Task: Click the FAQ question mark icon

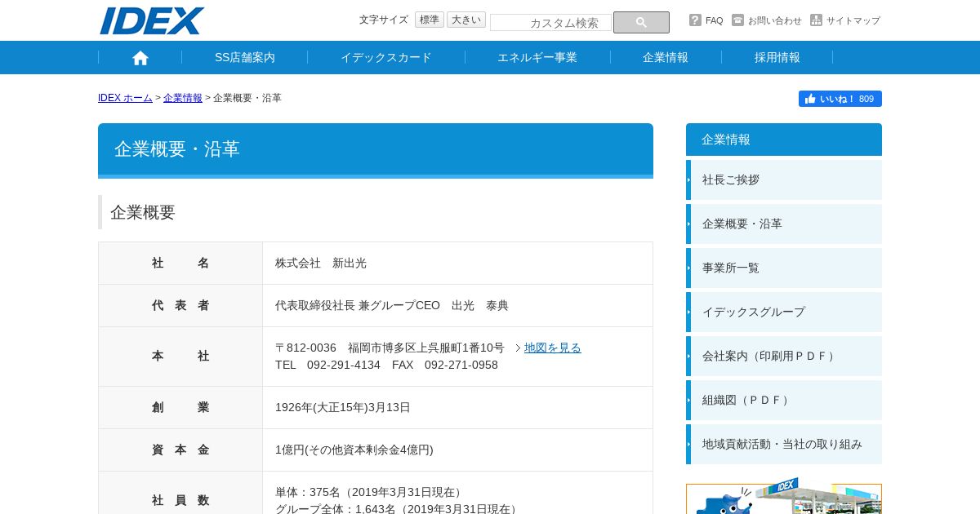Action: (695, 20)
